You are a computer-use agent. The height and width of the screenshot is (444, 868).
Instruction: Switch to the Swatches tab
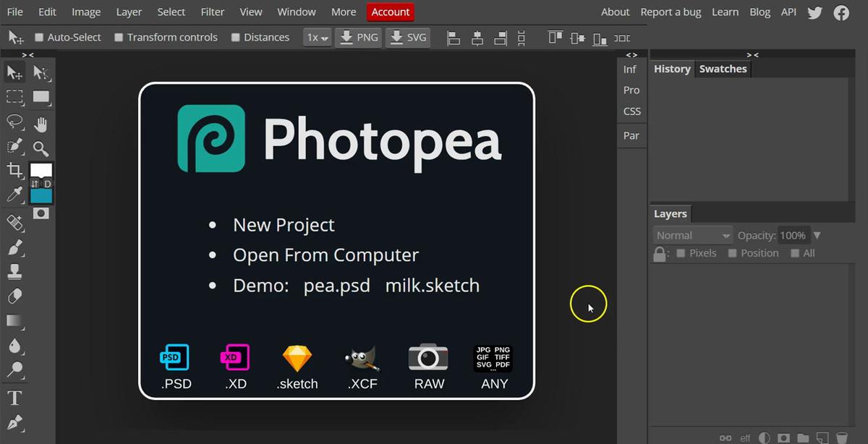point(723,69)
